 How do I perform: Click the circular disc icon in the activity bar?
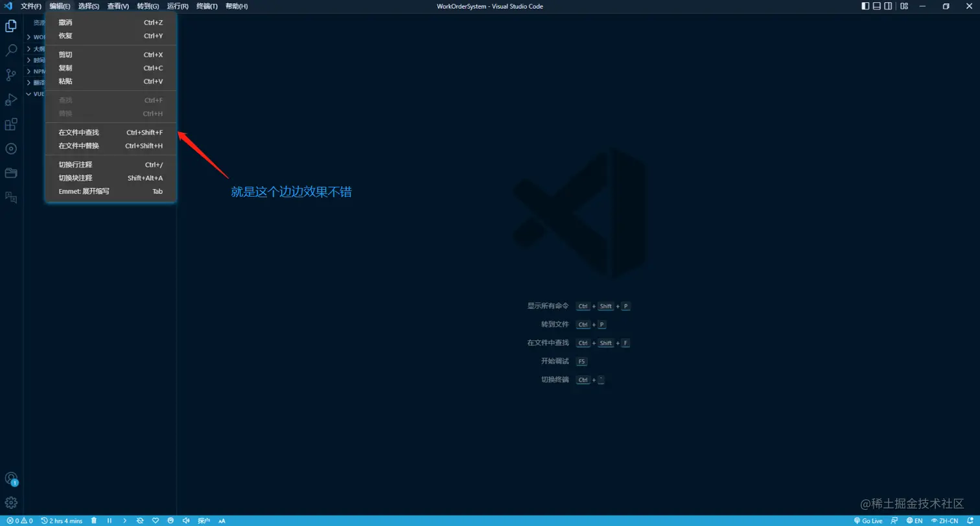(x=11, y=148)
